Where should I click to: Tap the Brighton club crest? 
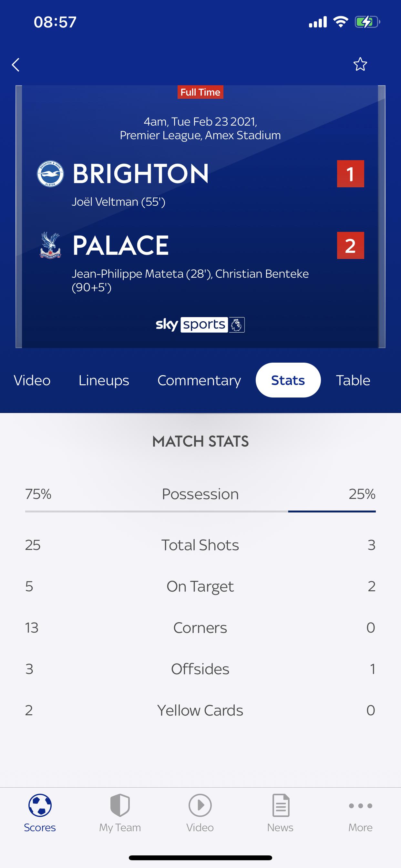pyautogui.click(x=50, y=174)
